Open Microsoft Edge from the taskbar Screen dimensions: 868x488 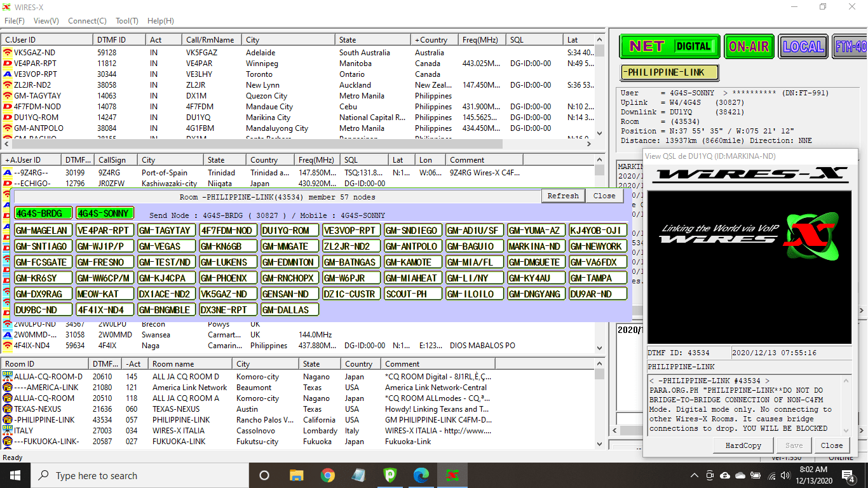(421, 475)
